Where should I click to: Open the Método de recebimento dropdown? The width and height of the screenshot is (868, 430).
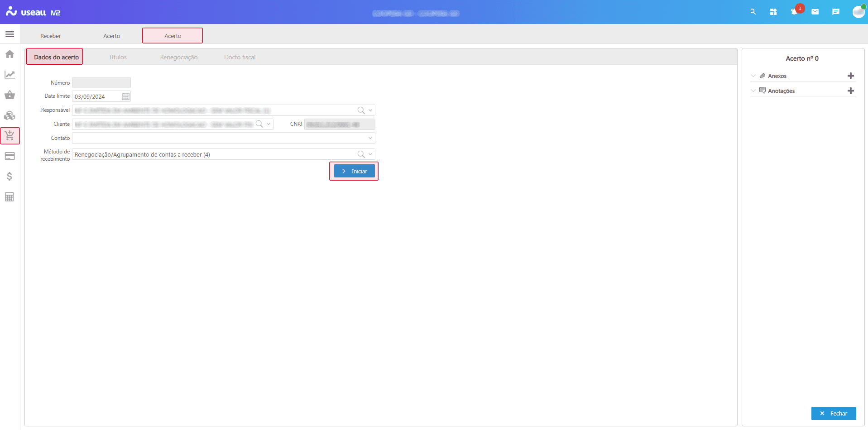370,154
